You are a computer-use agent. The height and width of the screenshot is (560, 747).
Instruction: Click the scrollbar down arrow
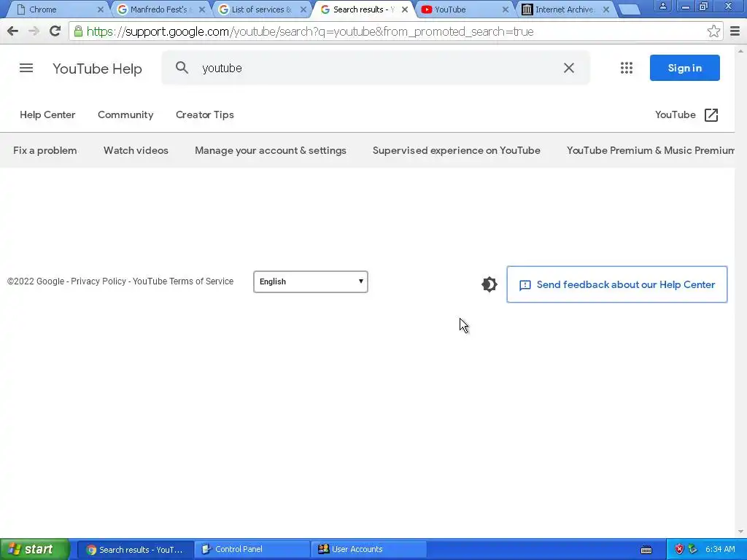pyautogui.click(x=741, y=532)
